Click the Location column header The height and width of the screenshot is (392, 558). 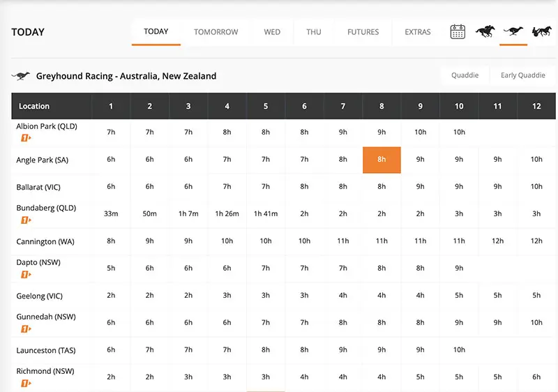[51, 106]
